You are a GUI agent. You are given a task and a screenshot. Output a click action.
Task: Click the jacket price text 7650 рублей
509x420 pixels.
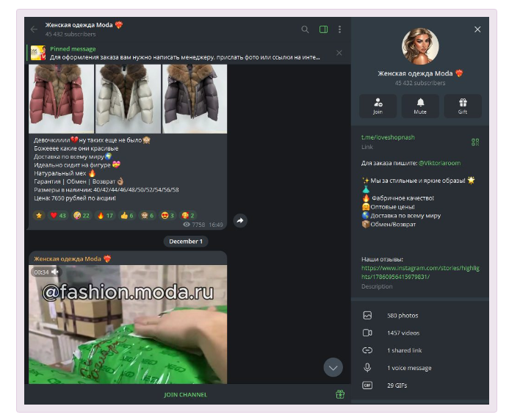(x=75, y=198)
